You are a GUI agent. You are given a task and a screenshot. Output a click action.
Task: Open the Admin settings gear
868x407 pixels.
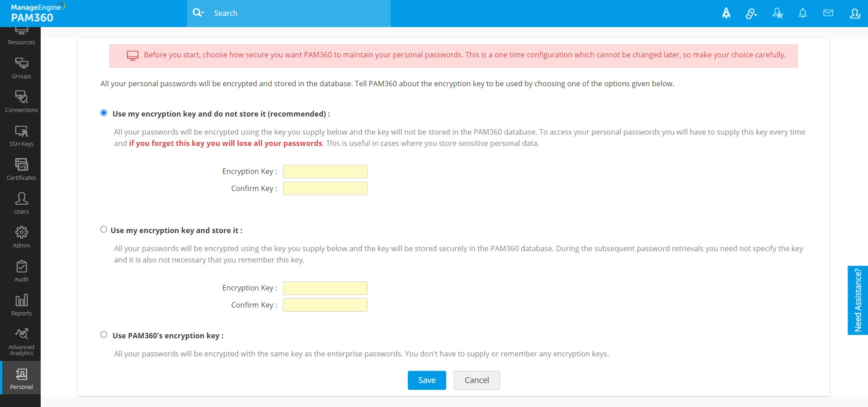(21, 237)
